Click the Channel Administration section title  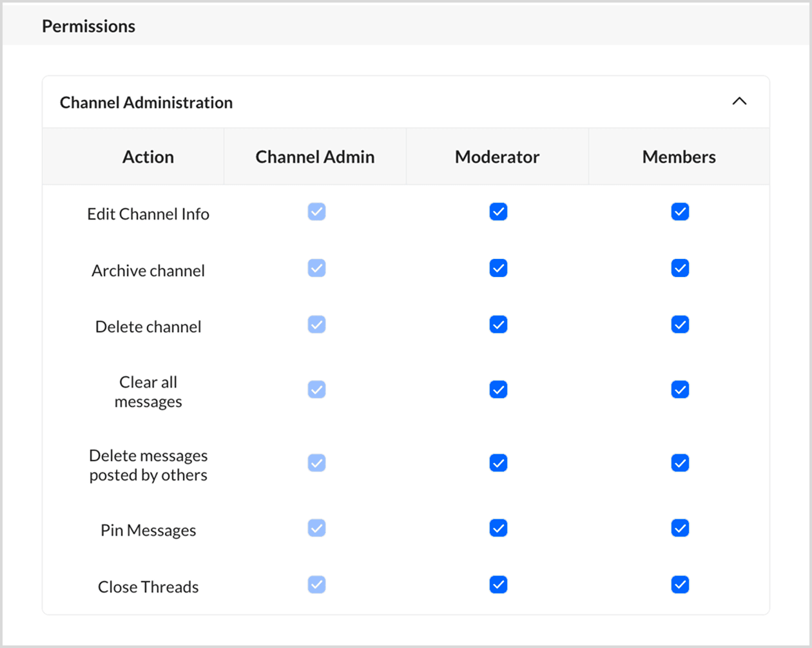(x=146, y=102)
